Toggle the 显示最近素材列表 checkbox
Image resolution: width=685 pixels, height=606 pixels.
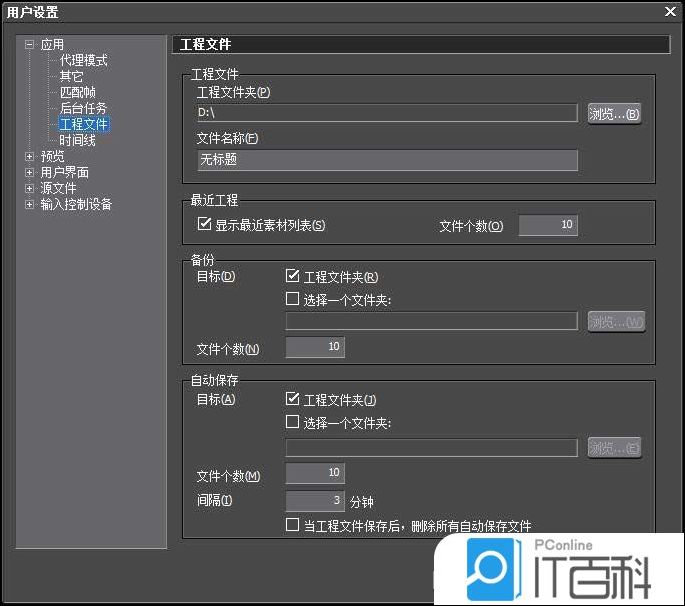click(204, 224)
